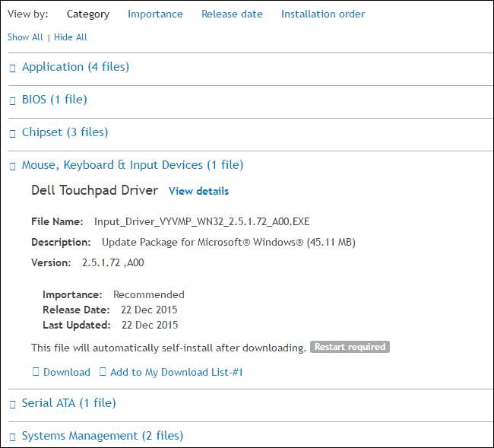
Task: Expand the Application section arrow icon
Action: [x=12, y=68]
